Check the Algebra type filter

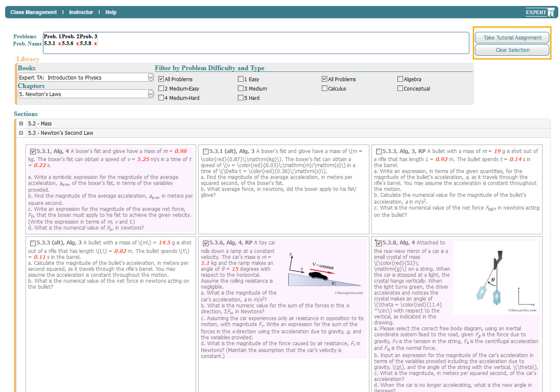coord(400,79)
